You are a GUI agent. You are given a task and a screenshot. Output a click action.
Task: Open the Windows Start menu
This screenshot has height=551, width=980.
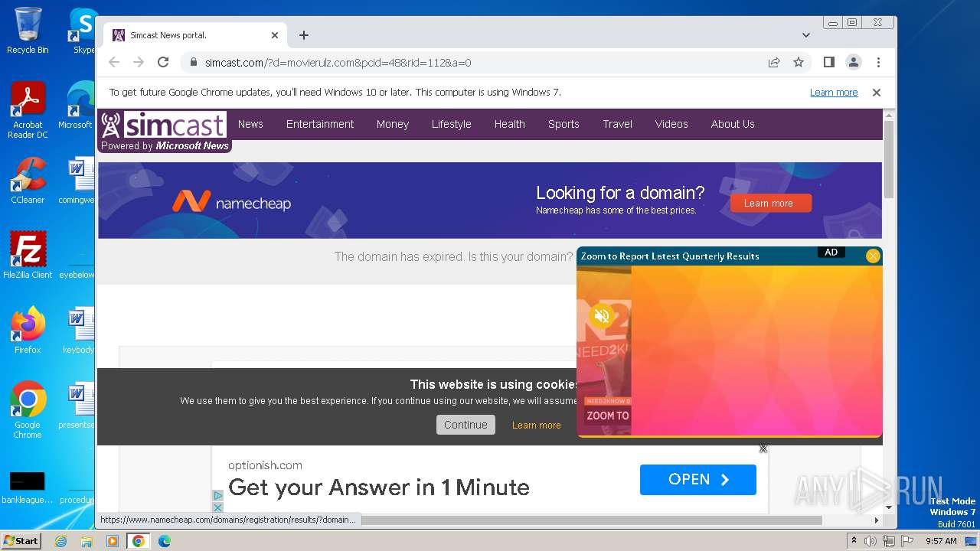click(x=21, y=540)
